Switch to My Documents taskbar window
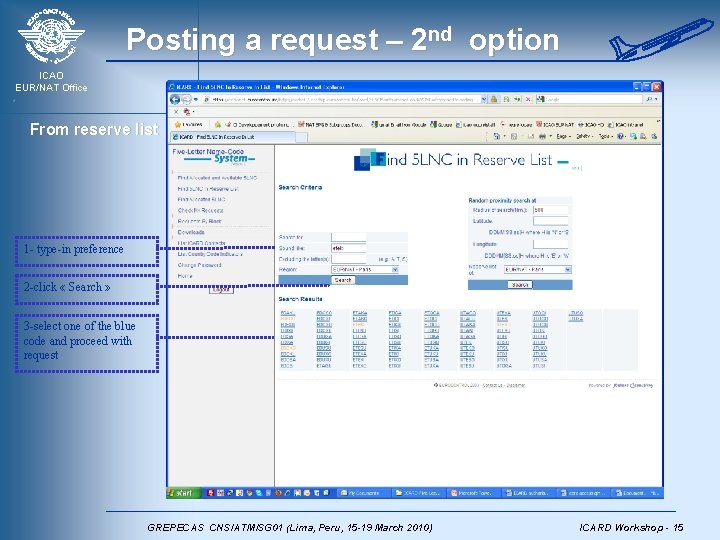The height and width of the screenshot is (540, 720). click(x=364, y=493)
